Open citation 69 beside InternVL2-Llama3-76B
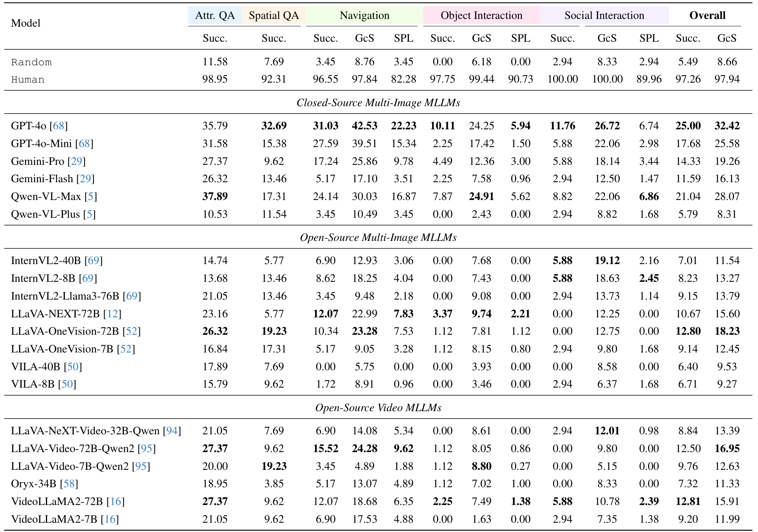758x532 pixels. 132,296
